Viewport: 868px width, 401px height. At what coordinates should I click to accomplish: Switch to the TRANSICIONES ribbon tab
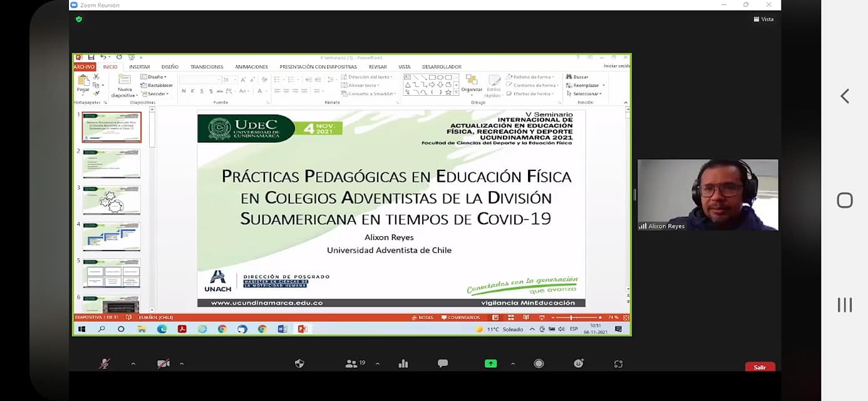(x=207, y=67)
